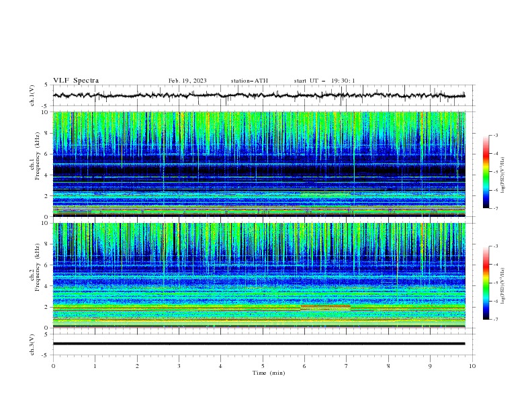532x411 pixels.
Task: Click the "2" tick on the time axis
Action: 138,366
